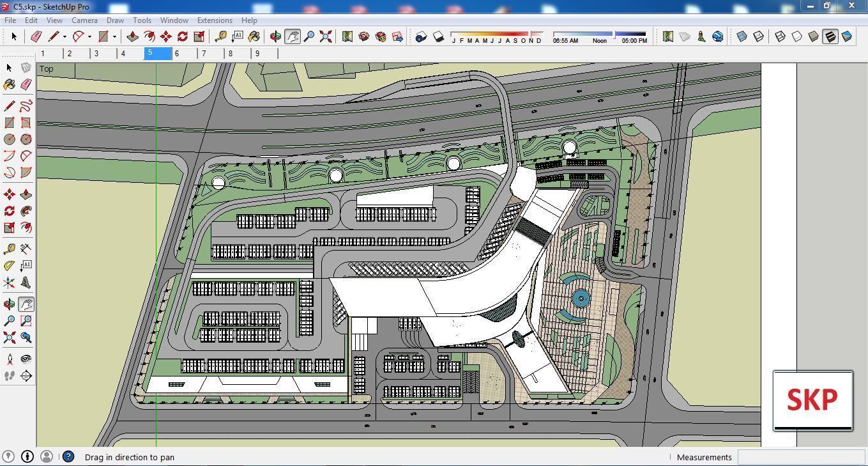Open model credits status icon
The width and height of the screenshot is (868, 466).
(27, 456)
